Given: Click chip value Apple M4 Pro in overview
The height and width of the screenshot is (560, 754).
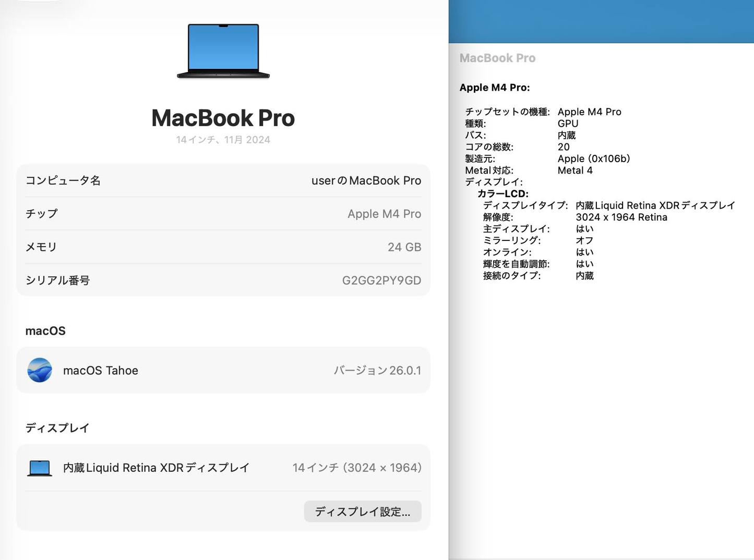Looking at the screenshot, I should (385, 214).
